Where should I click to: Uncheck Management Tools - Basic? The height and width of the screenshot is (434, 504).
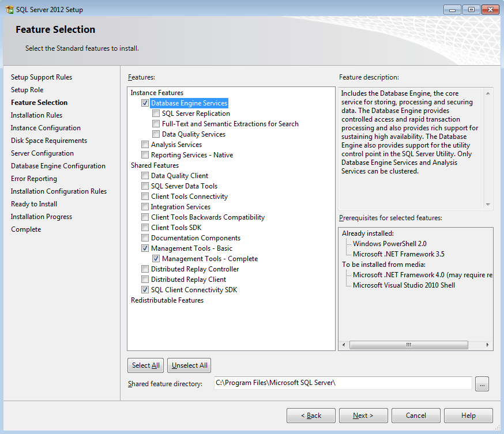pos(145,248)
